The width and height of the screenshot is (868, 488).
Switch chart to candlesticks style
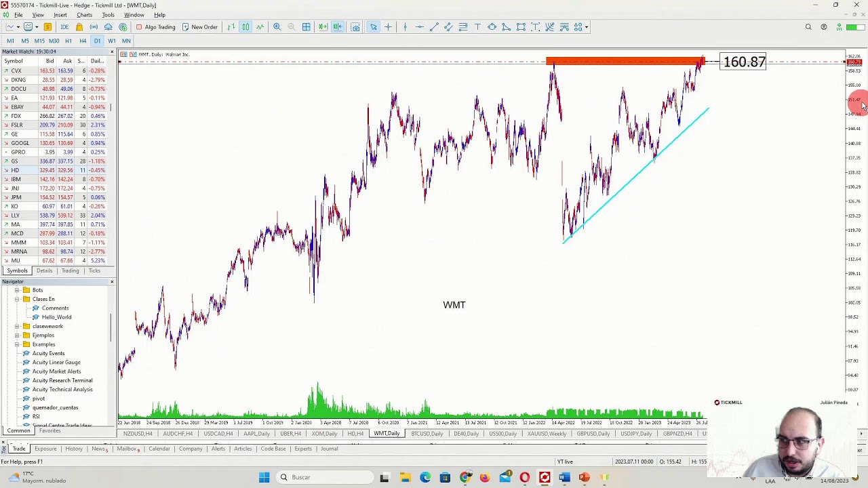tap(245, 27)
